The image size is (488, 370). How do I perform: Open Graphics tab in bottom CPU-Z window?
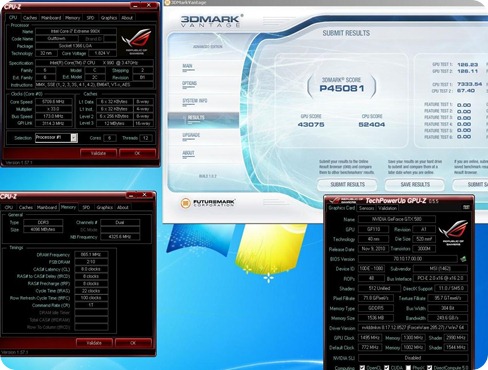(x=104, y=207)
